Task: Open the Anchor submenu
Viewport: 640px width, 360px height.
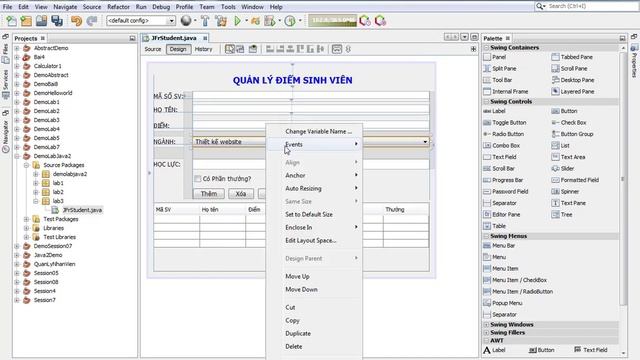Action: pos(314,176)
